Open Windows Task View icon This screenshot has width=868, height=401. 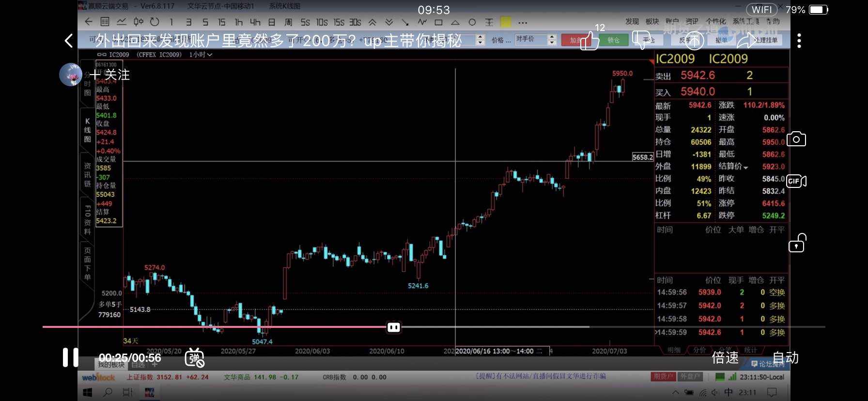coord(128,392)
